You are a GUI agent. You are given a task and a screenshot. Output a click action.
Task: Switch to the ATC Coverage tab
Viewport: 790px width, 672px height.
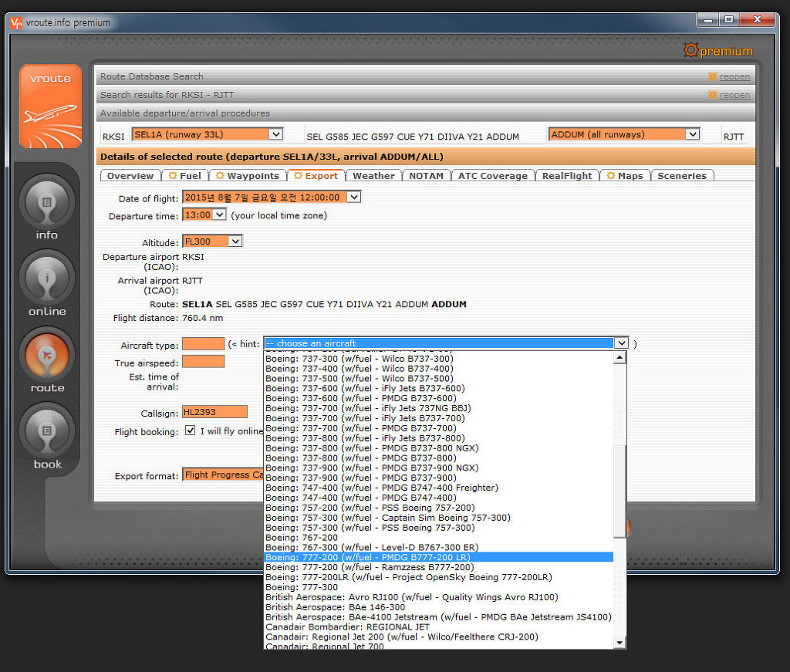click(492, 176)
